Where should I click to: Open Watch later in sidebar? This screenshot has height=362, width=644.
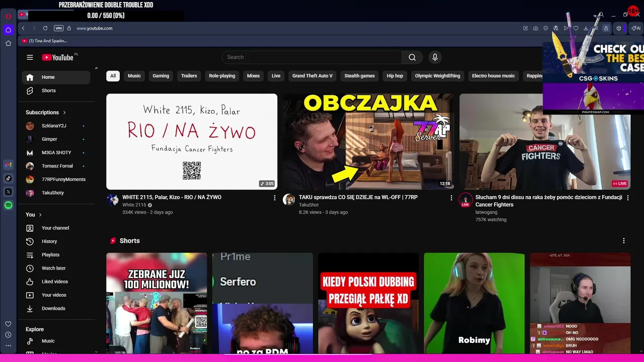tap(56, 268)
